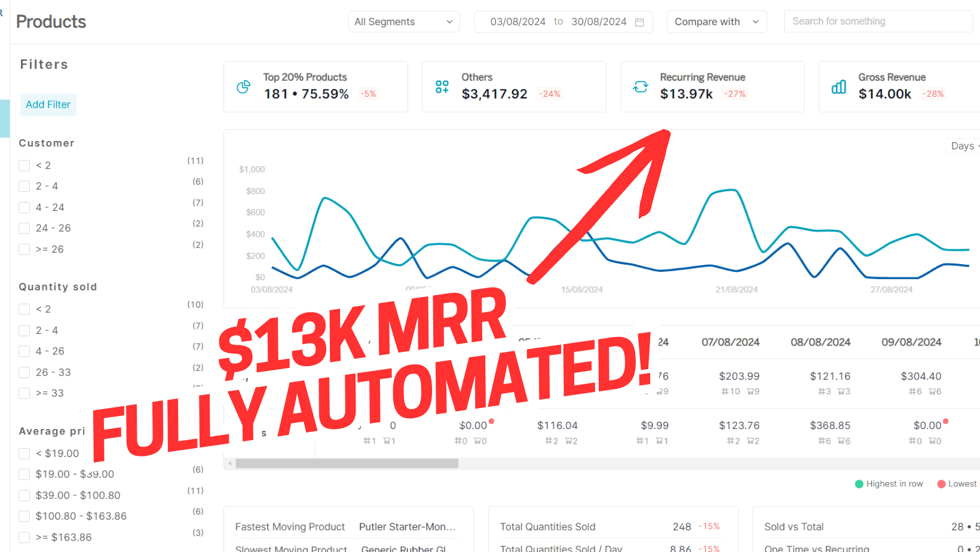Click the Total Quantities Sold value 248

coord(682,527)
